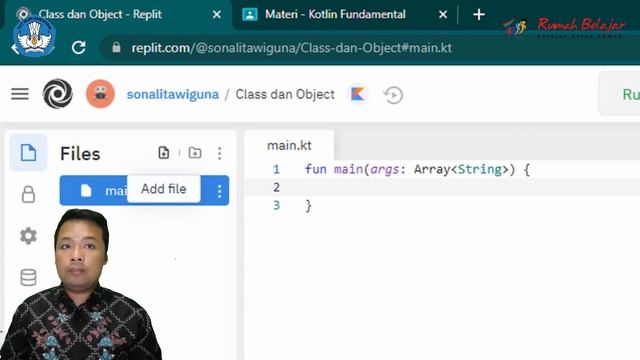This screenshot has height=360, width=640.
Task: Reload the page with the refresh icon
Action: (x=78, y=47)
